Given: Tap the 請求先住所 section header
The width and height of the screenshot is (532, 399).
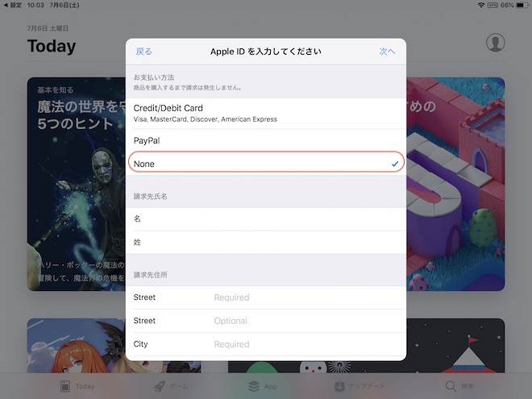Looking at the screenshot, I should click(150, 275).
